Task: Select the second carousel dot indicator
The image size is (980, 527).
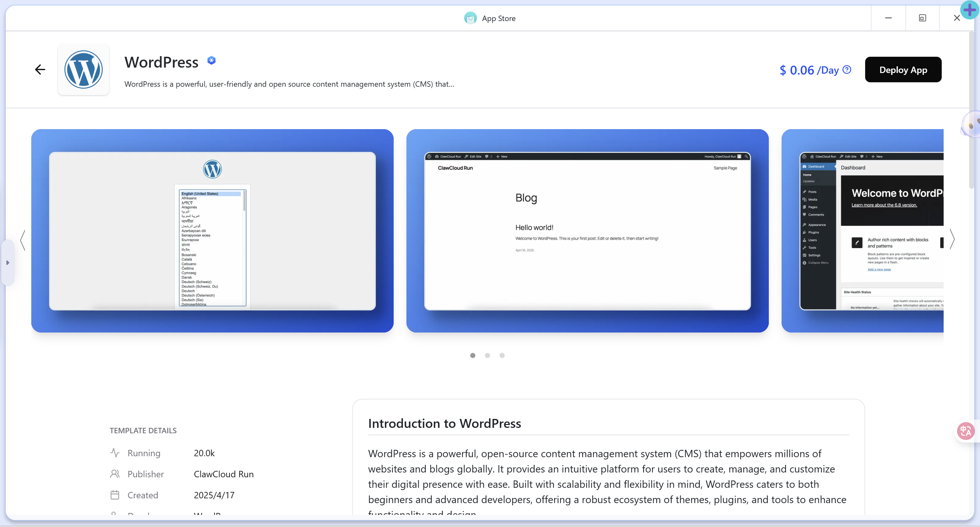Action: (x=487, y=355)
